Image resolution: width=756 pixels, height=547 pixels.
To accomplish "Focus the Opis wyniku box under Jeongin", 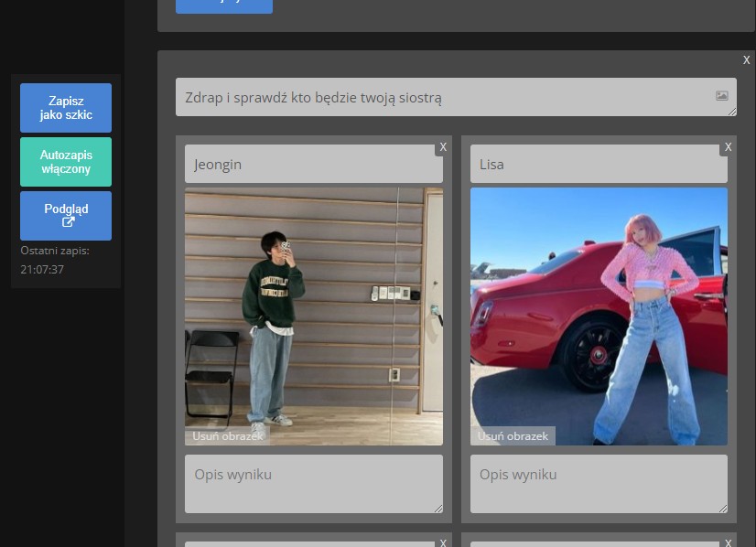I will pyautogui.click(x=313, y=484).
